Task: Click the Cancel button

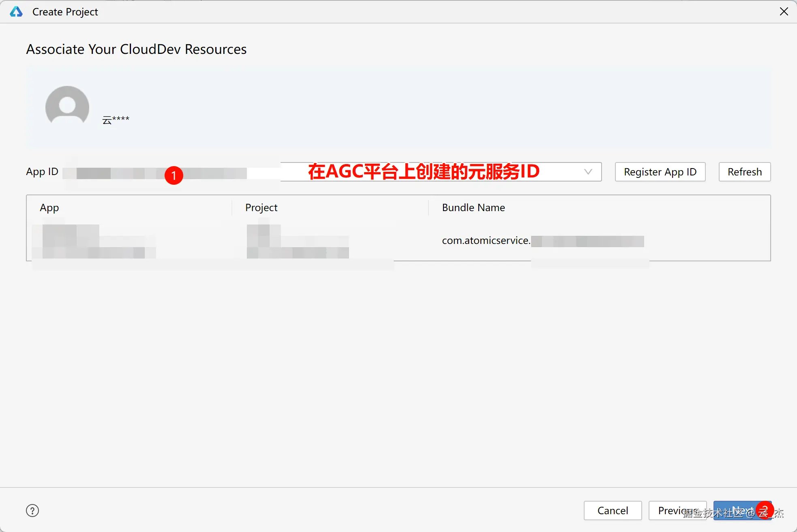Action: coord(613,511)
